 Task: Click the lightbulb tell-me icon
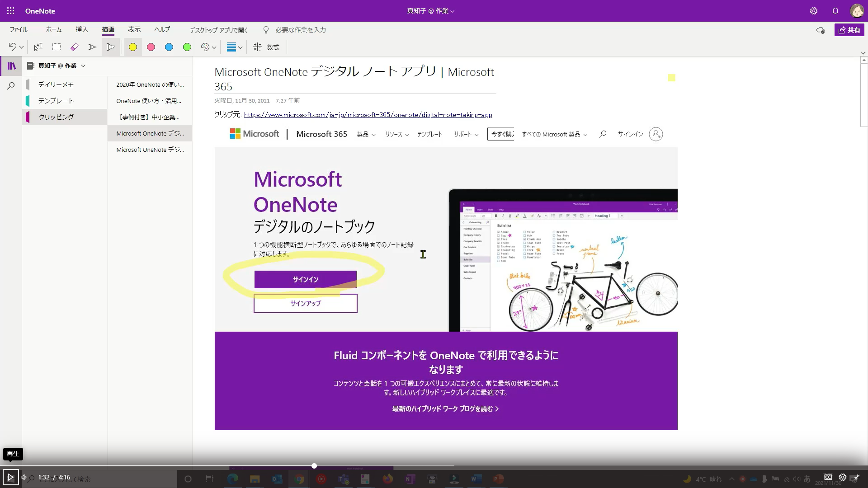[266, 30]
